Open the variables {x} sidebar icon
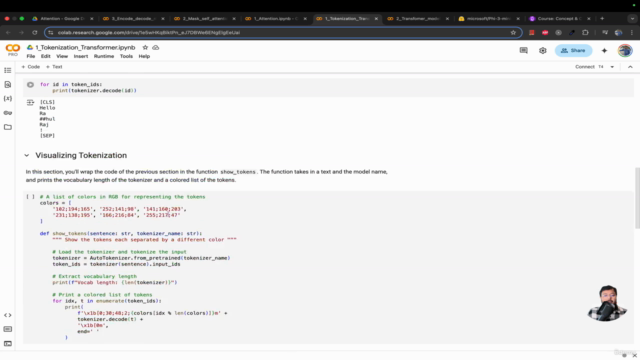Screen dimensions: 640x360 pyautogui.click(x=7, y=98)
